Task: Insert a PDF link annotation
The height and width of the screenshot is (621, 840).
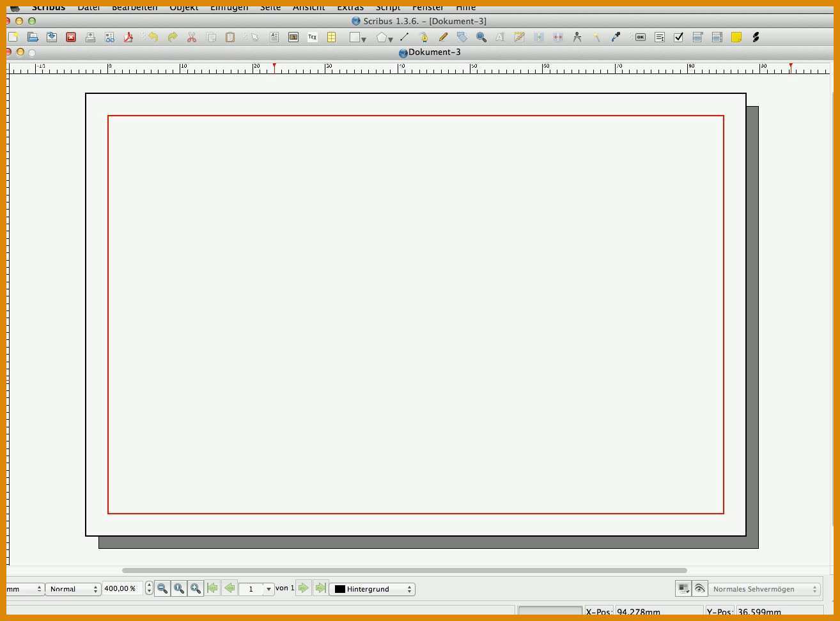Action: (756, 37)
